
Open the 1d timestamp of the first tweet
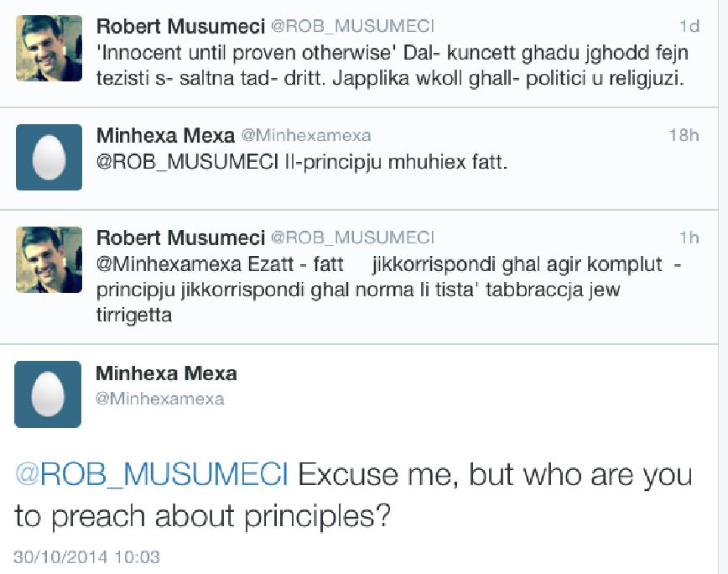click(689, 26)
